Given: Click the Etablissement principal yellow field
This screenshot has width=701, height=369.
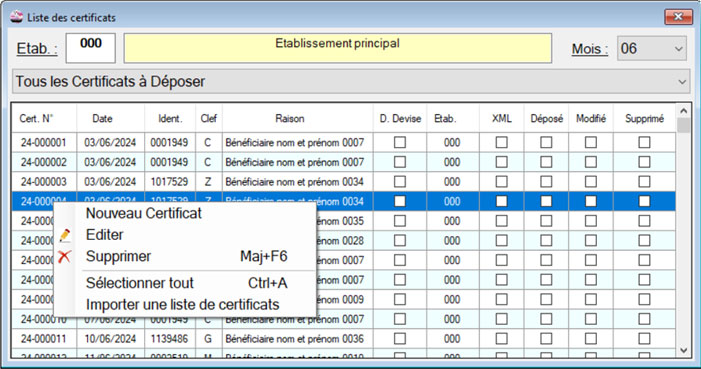Looking at the screenshot, I should pos(338,48).
